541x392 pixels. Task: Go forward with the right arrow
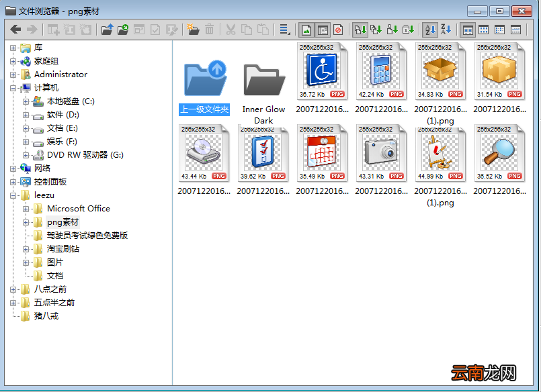coord(32,30)
